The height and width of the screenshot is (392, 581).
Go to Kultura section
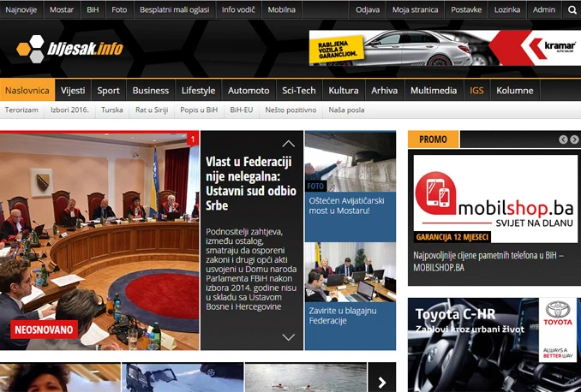pyautogui.click(x=344, y=91)
